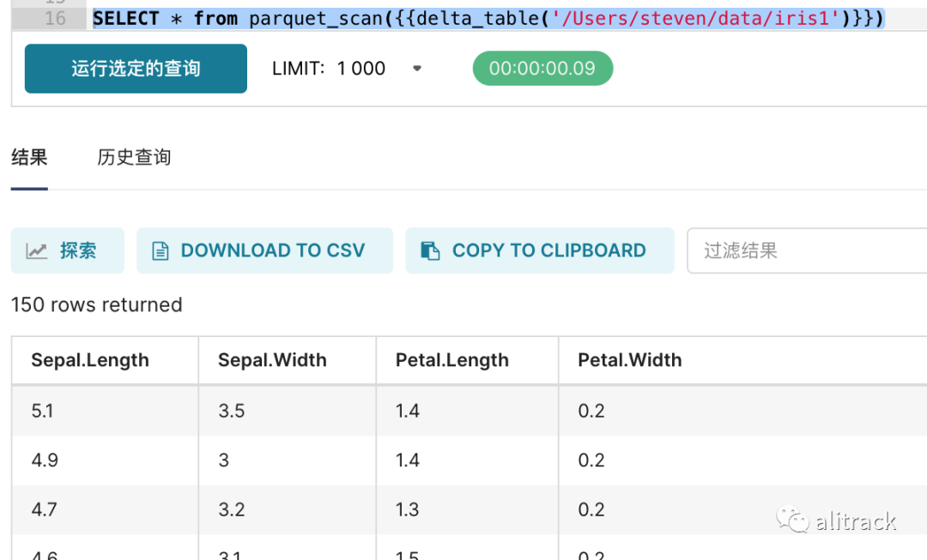Click the Petal.Width column header
Image resolution: width=927 pixels, height=560 pixels.
[630, 360]
